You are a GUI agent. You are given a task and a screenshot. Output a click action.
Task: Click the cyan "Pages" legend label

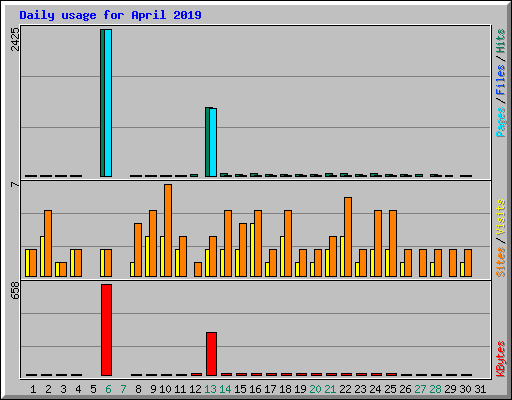tap(501, 122)
